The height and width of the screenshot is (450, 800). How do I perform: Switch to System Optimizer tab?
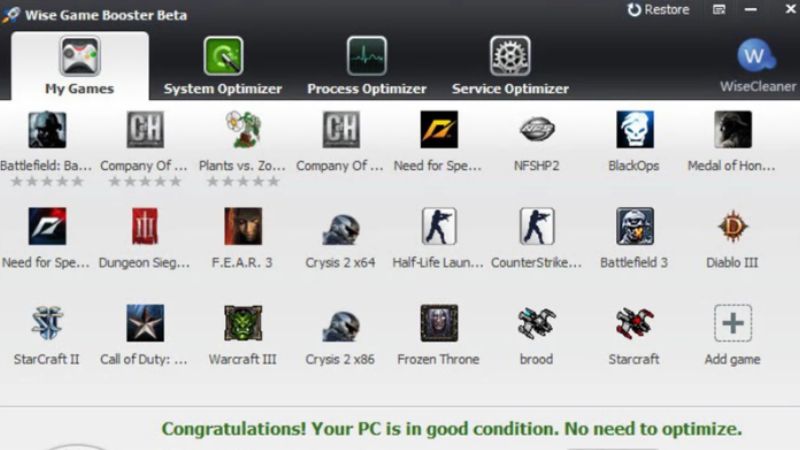click(223, 66)
